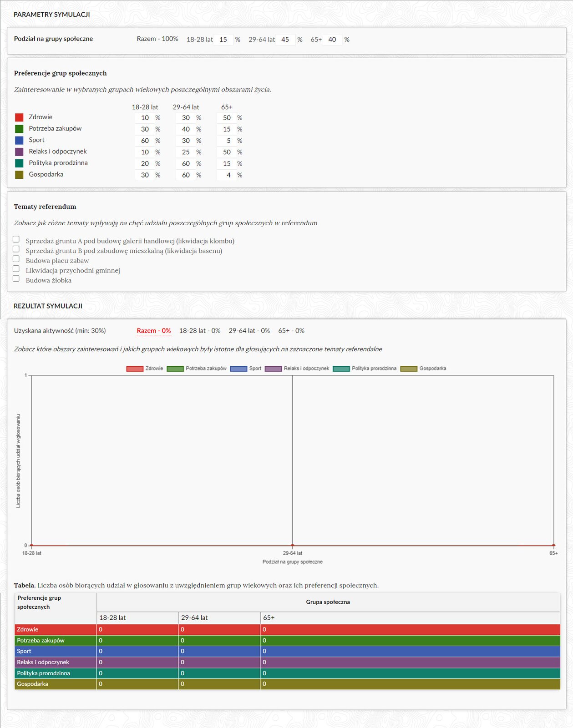Click the red Zdrowie color square
573x728 pixels.
(x=19, y=117)
